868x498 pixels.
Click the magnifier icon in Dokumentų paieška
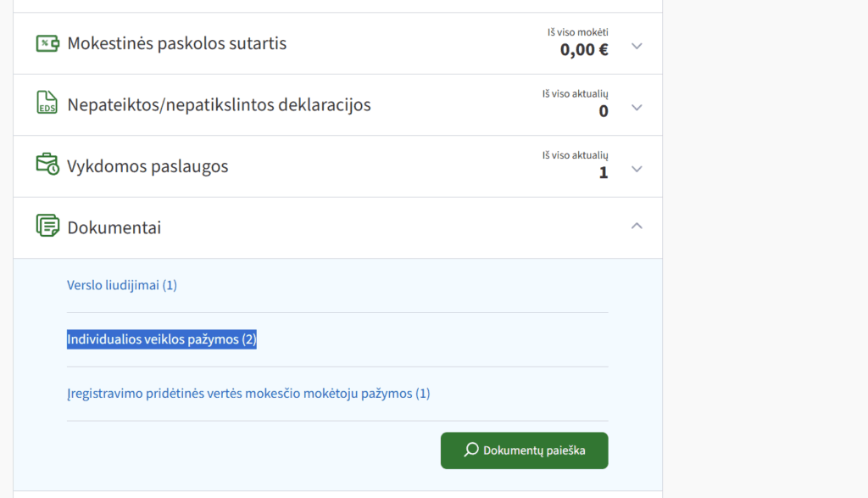click(470, 450)
